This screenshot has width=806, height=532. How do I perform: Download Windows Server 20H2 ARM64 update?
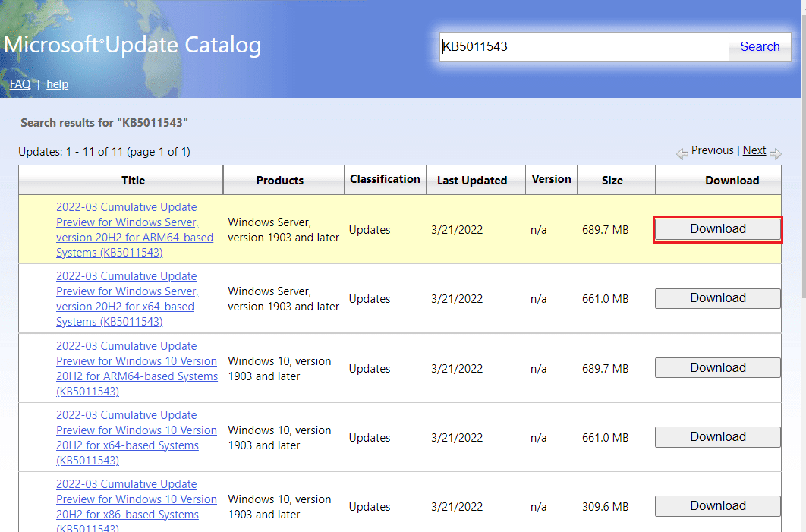(718, 229)
